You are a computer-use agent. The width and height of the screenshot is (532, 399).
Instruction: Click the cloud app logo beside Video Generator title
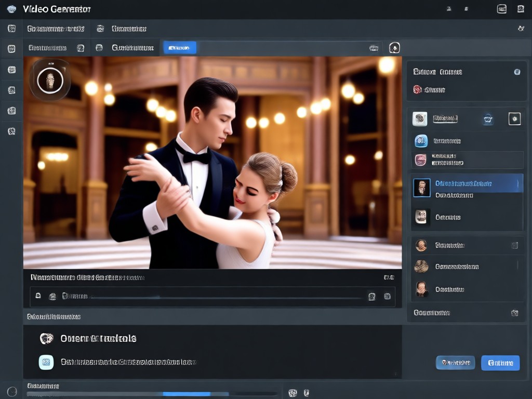coord(11,9)
